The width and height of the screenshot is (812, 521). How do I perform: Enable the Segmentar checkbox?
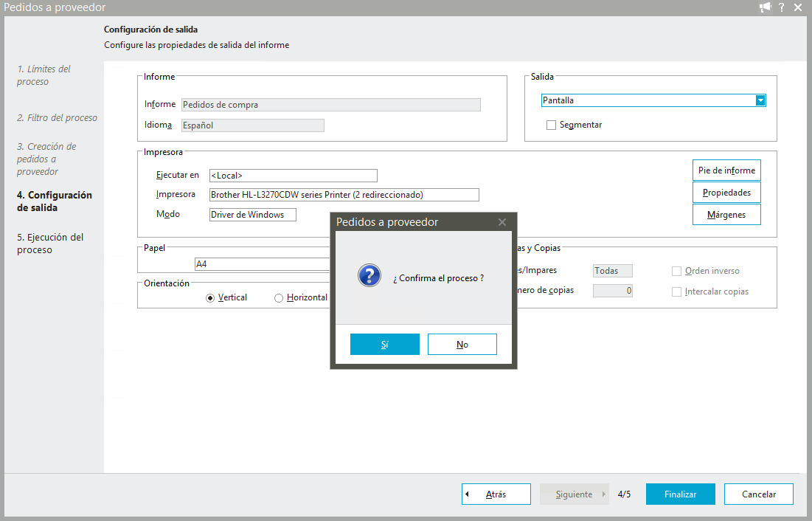click(x=551, y=125)
